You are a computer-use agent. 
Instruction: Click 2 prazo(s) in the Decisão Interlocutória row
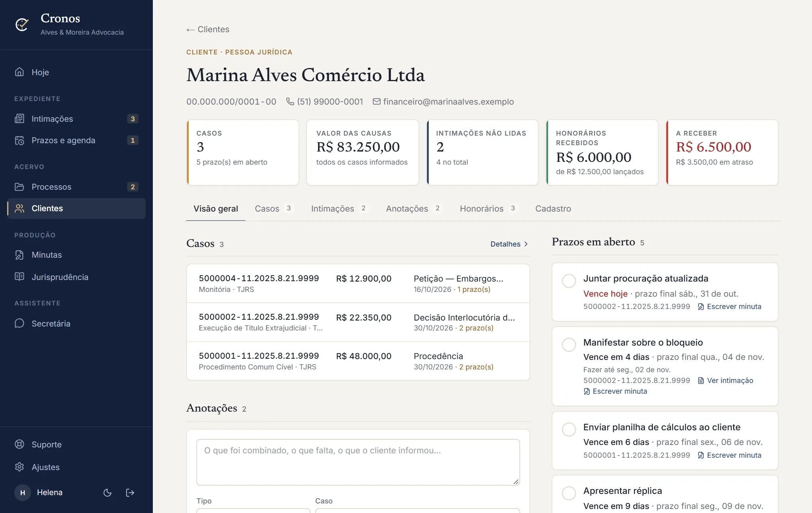tap(476, 328)
